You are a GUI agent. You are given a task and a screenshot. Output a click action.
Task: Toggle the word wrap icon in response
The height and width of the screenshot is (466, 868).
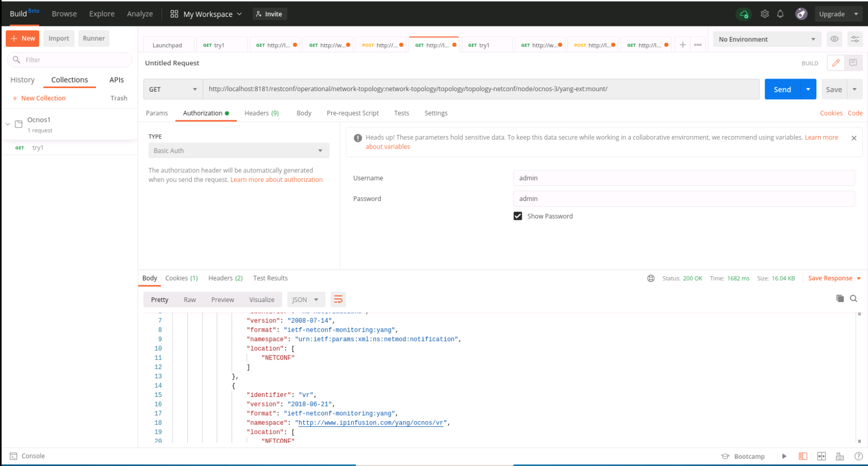[x=338, y=299]
